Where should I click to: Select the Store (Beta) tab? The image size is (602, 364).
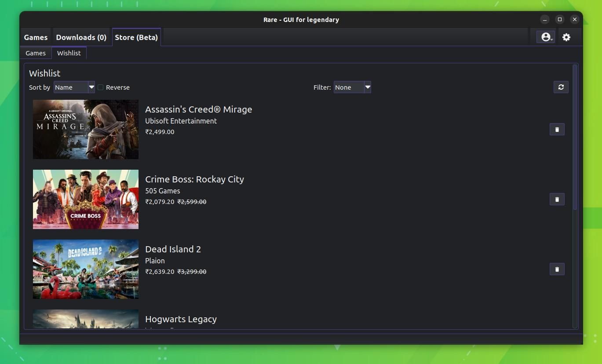click(136, 37)
